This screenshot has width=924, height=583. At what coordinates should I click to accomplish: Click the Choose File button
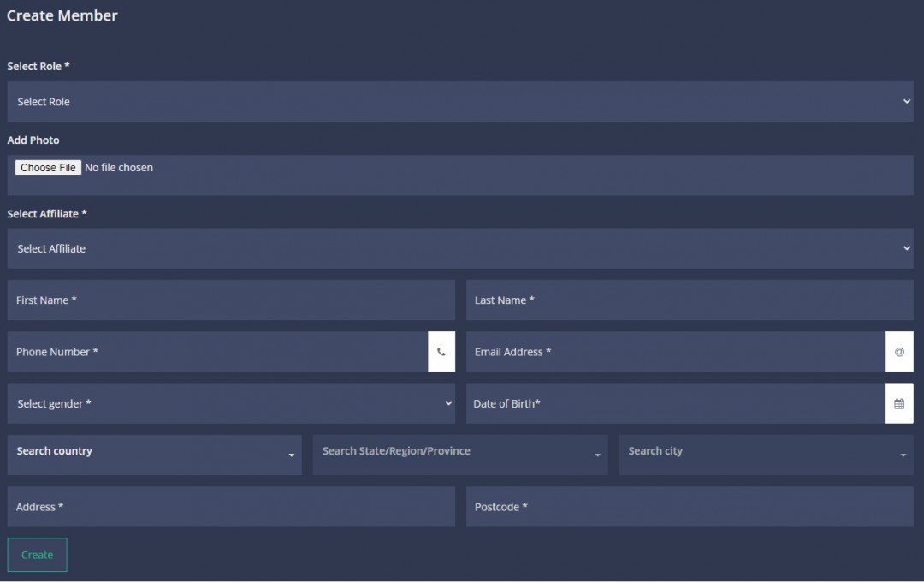coord(48,168)
